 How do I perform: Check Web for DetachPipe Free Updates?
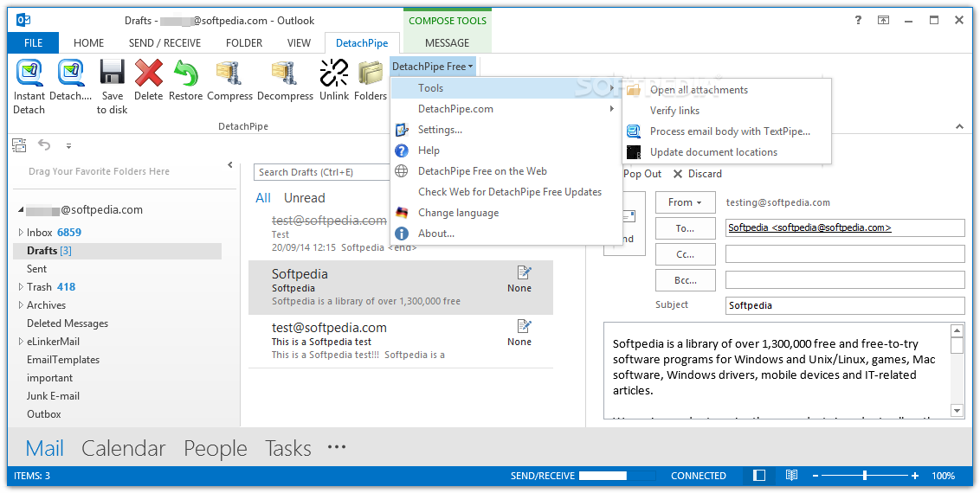click(x=506, y=192)
